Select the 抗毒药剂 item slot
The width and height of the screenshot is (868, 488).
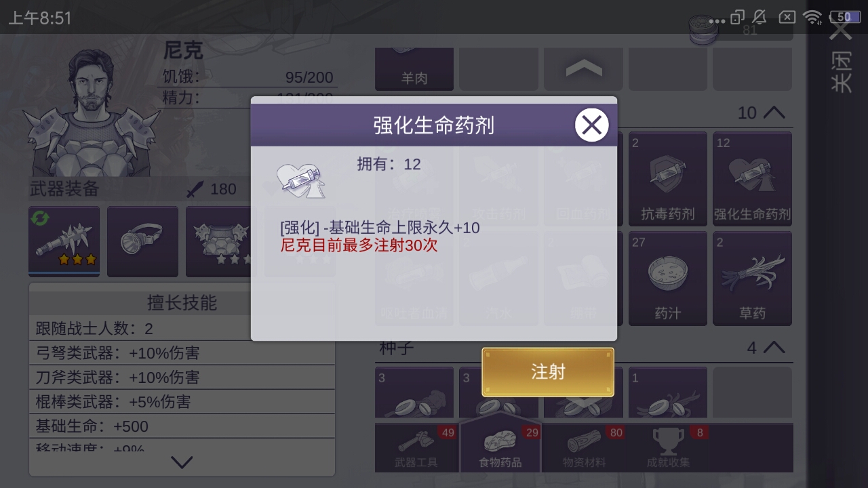pos(667,179)
